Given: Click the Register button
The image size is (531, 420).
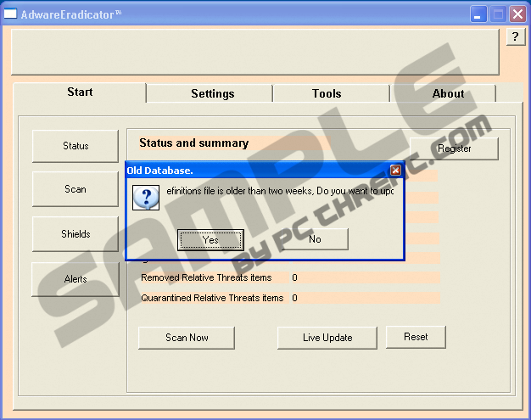Looking at the screenshot, I should pos(454,148).
